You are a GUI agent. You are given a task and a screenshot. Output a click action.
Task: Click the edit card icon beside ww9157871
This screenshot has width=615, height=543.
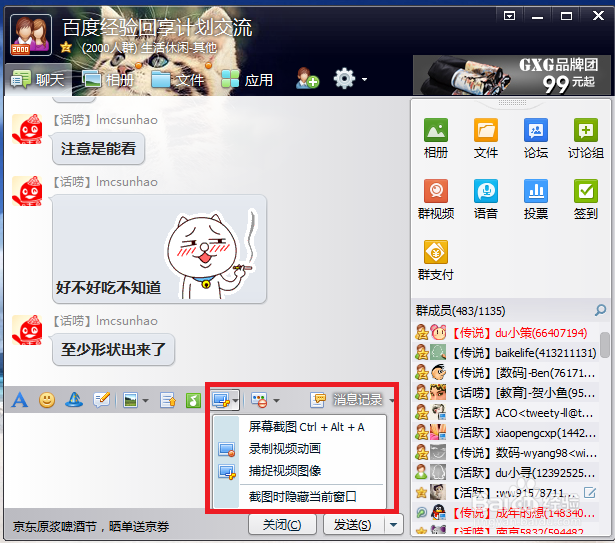point(590,492)
